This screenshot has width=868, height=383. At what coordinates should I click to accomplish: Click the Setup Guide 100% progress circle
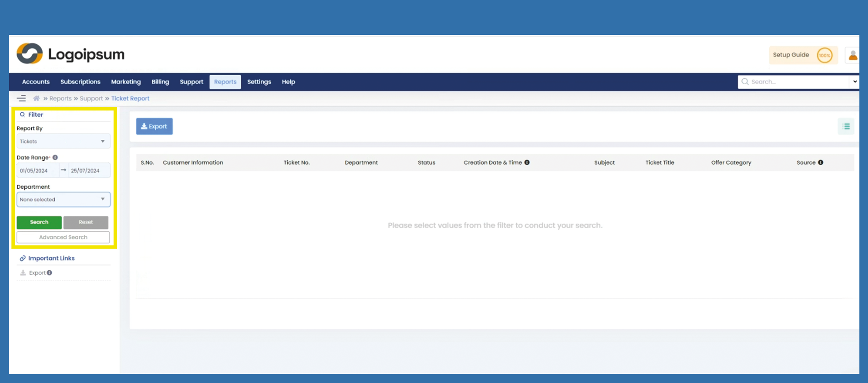(x=825, y=55)
